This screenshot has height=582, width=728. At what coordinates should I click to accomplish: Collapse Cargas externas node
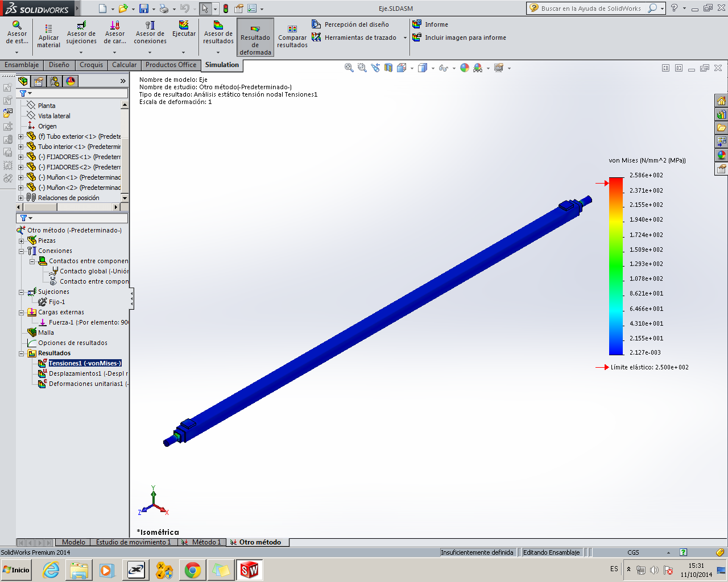(21, 313)
